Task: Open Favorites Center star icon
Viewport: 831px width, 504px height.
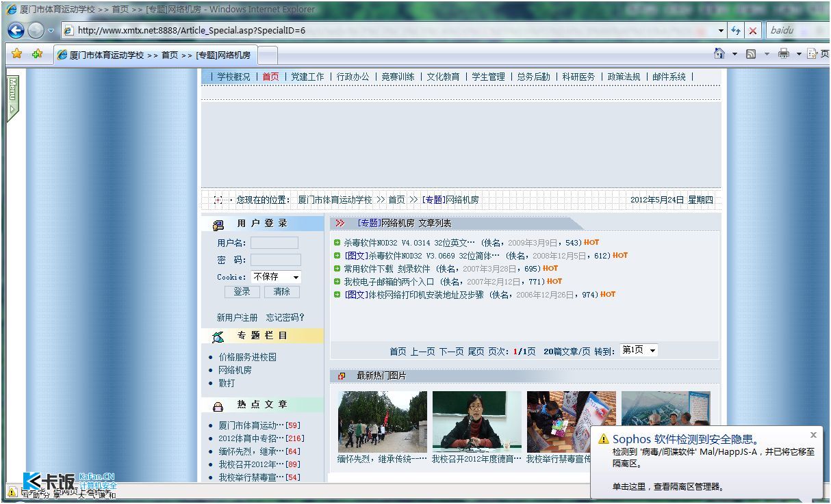Action: 17,54
